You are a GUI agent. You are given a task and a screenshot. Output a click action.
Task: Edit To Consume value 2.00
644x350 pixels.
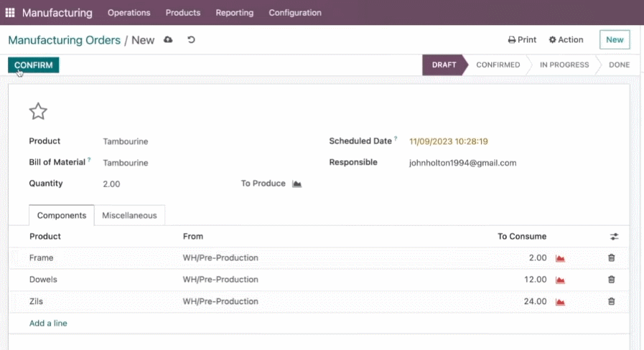tap(538, 258)
